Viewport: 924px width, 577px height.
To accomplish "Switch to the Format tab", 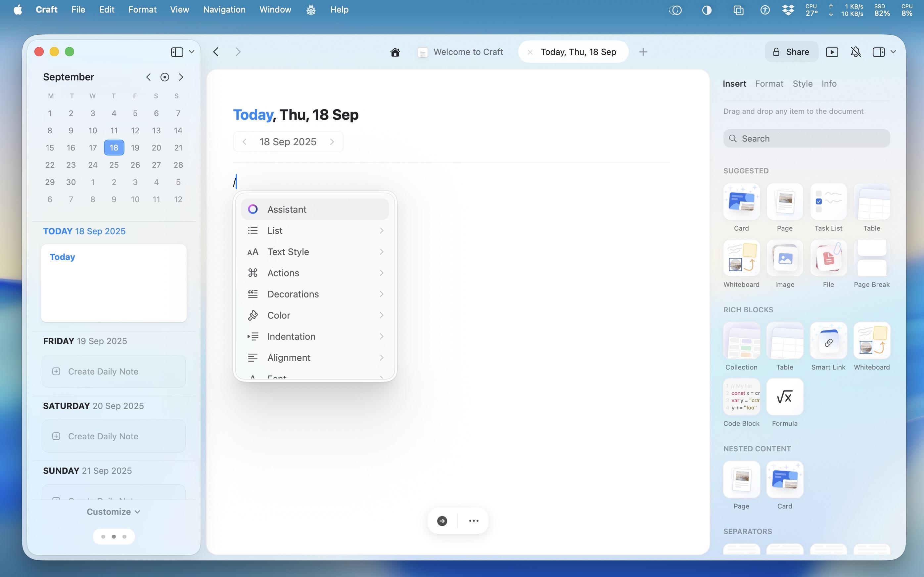I will (x=769, y=84).
